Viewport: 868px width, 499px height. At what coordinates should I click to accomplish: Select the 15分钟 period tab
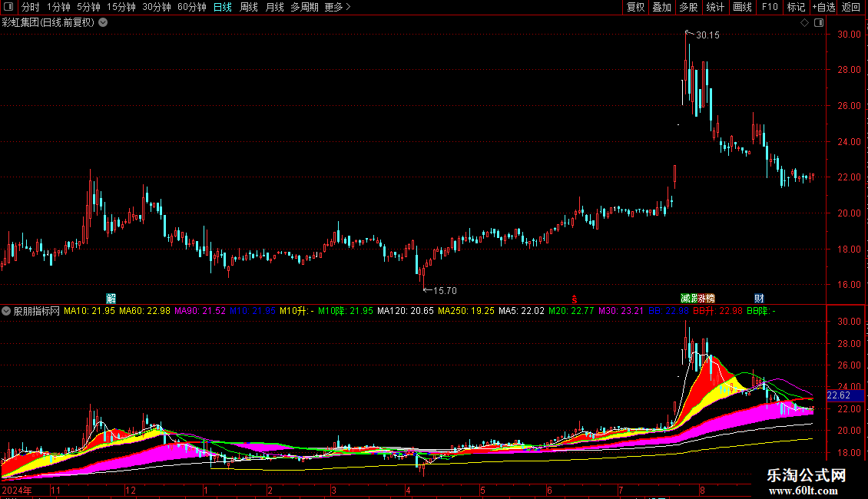[x=121, y=7]
